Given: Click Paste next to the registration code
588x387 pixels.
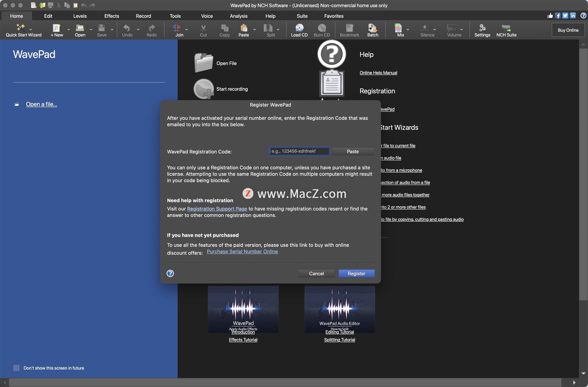Looking at the screenshot, I should (353, 151).
